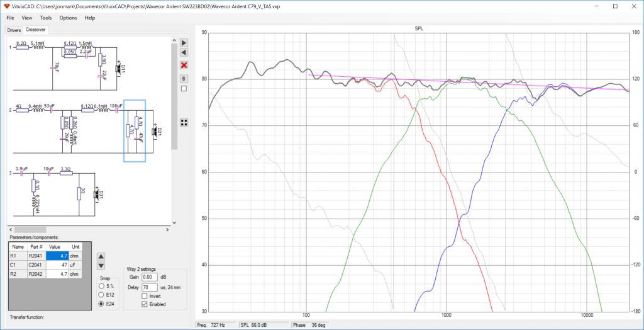Image resolution: width=644 pixels, height=330 pixels.
Task: Click the small B button beside the schematic
Action: 184,78
